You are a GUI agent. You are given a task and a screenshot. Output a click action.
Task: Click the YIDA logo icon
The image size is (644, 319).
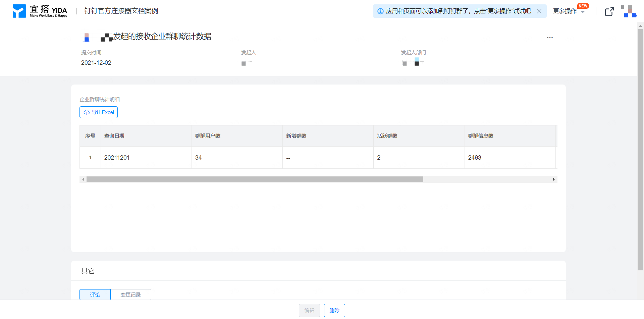[19, 11]
